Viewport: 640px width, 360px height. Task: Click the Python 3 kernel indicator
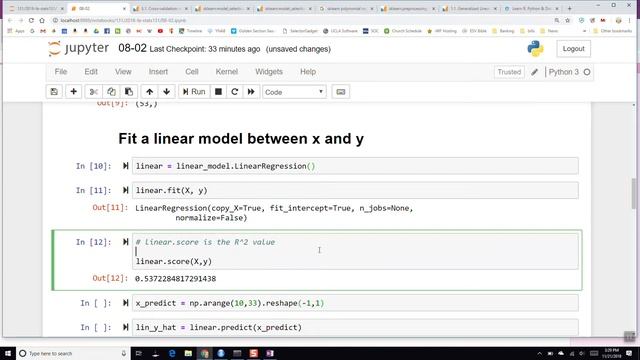point(569,72)
